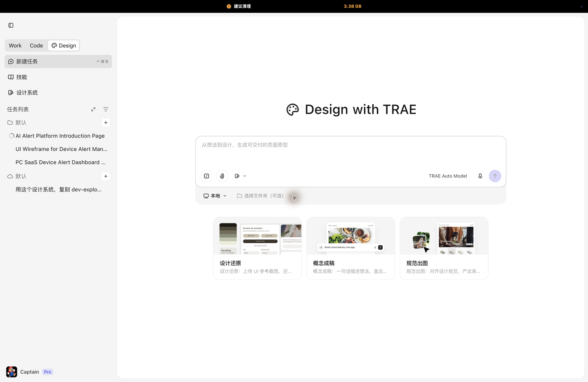Open the 本地 location dropdown

(215, 196)
